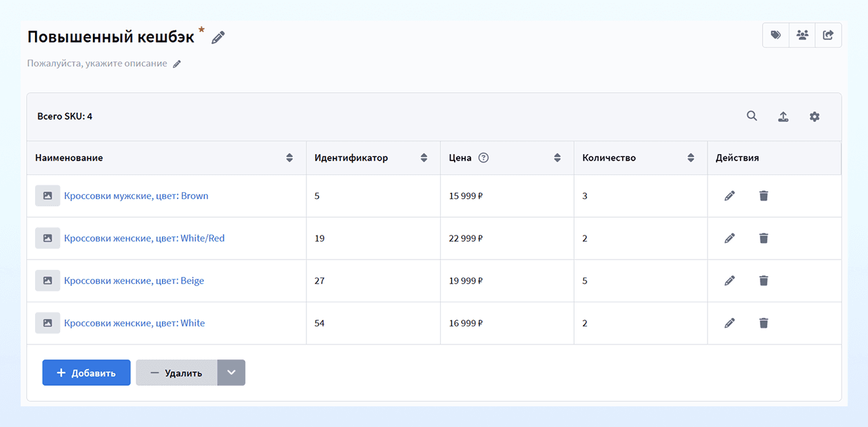868x427 pixels.
Task: Sort by the Наименование column
Action: [x=289, y=158]
